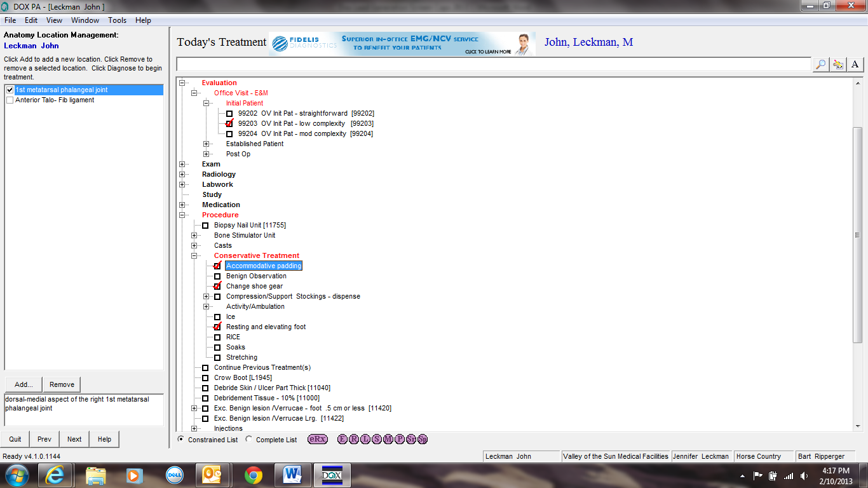The width and height of the screenshot is (868, 488).
Task: Click the E circular icon at the bottom
Action: (x=342, y=439)
